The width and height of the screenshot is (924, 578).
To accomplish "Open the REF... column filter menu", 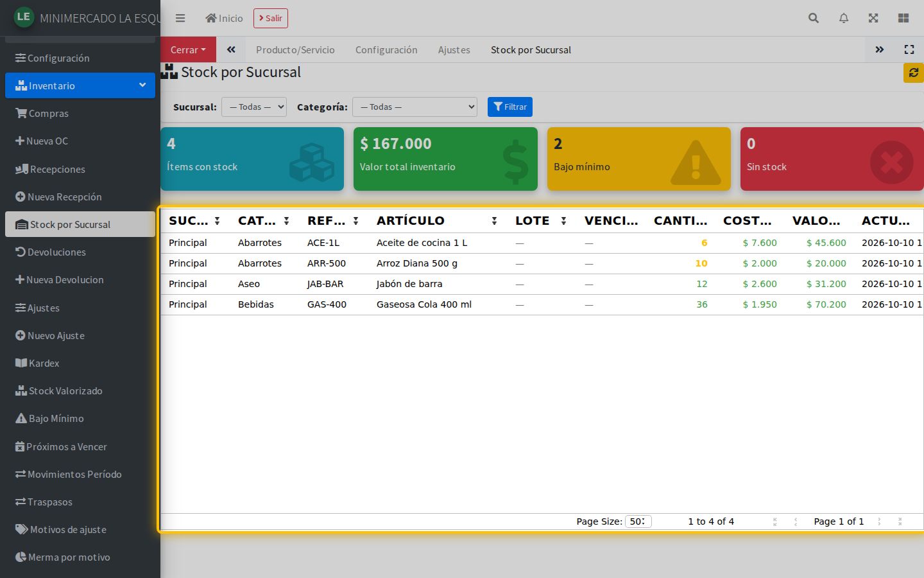I will [356, 221].
